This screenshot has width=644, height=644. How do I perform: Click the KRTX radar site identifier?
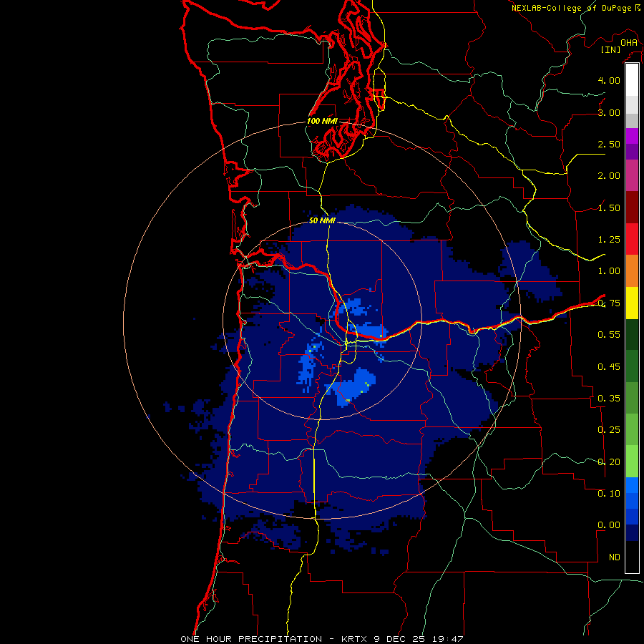354,639
